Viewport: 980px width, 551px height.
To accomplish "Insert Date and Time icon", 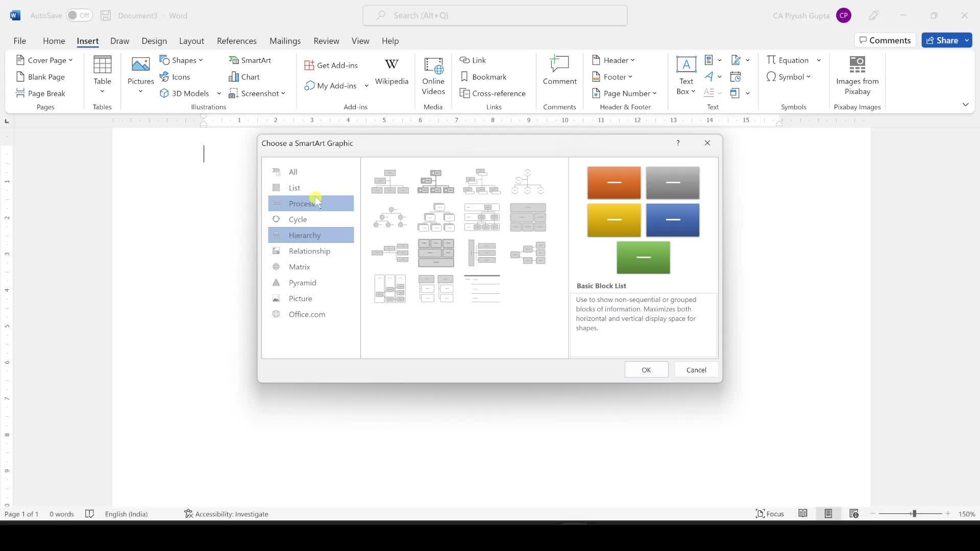I will click(736, 77).
